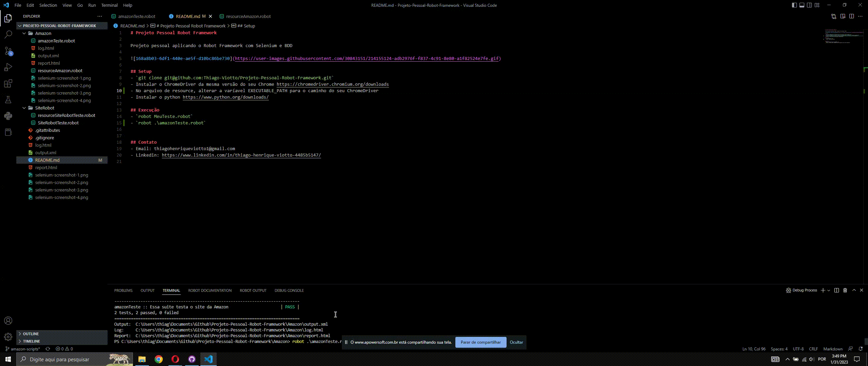The width and height of the screenshot is (868, 366).
Task: Collapse the Amazon folder
Action: (24, 33)
